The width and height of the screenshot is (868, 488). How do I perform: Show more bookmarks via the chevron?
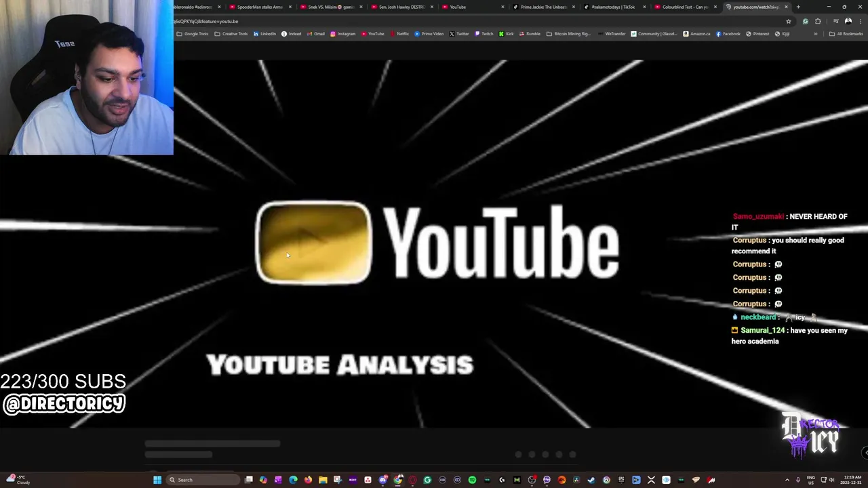click(x=816, y=34)
